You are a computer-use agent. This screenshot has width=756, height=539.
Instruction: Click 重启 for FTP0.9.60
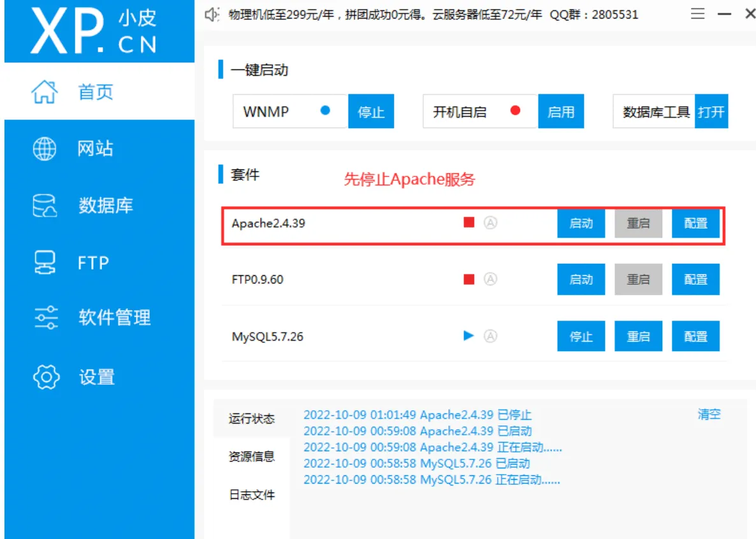coord(638,279)
